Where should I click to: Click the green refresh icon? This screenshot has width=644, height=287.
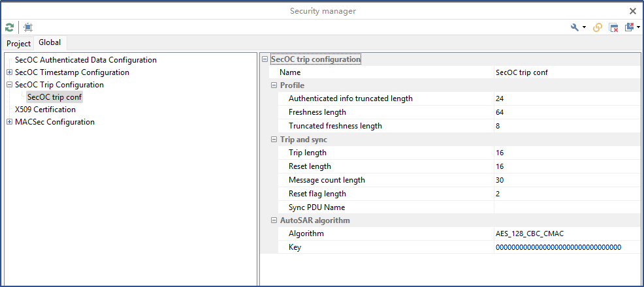click(x=9, y=27)
